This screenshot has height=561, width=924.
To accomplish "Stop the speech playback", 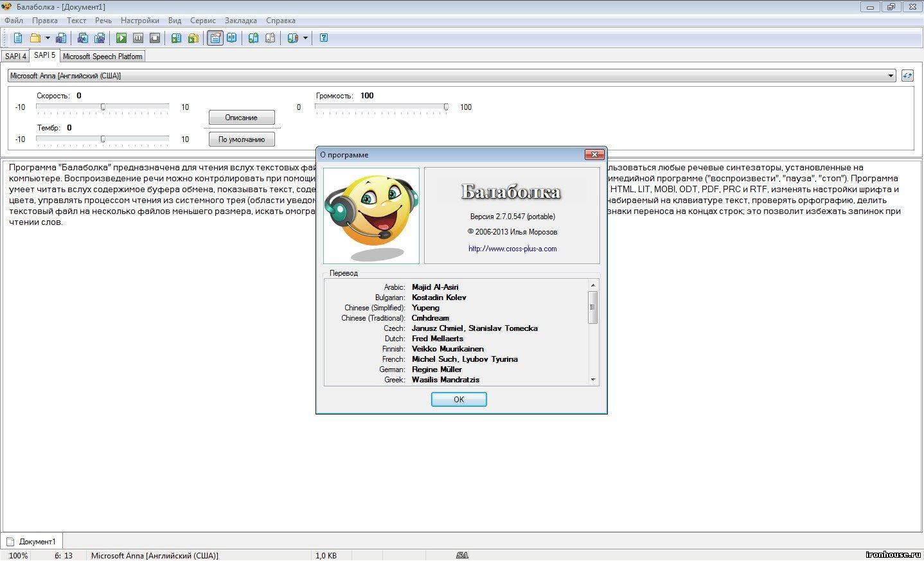I will coord(155,38).
